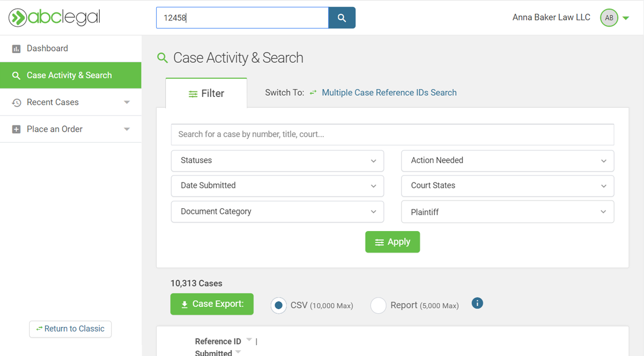
Task: Click the Place an Order plus icon
Action: pos(17,130)
